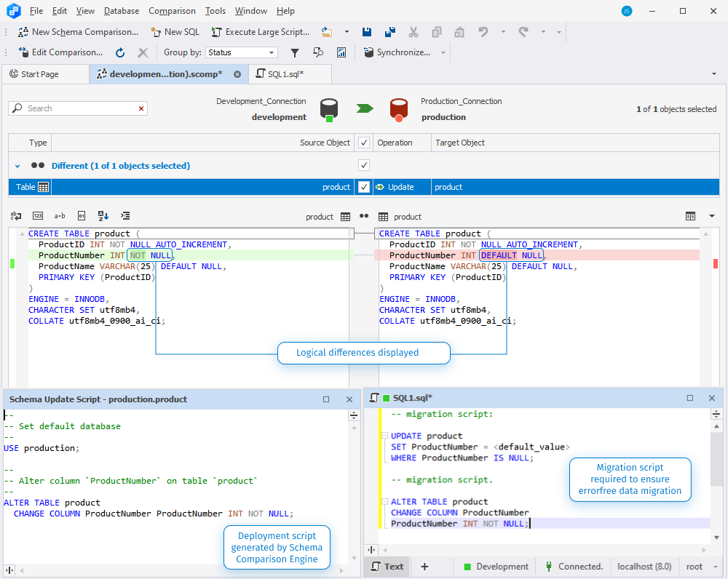The image size is (728, 579).
Task: Click the indent lines icon in diff toolbar
Action: click(125, 216)
